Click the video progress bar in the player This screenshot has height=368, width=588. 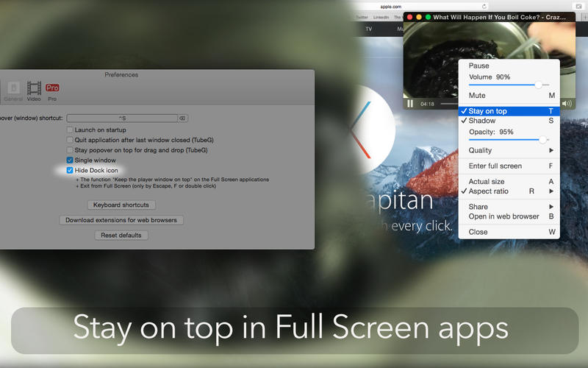(x=449, y=104)
